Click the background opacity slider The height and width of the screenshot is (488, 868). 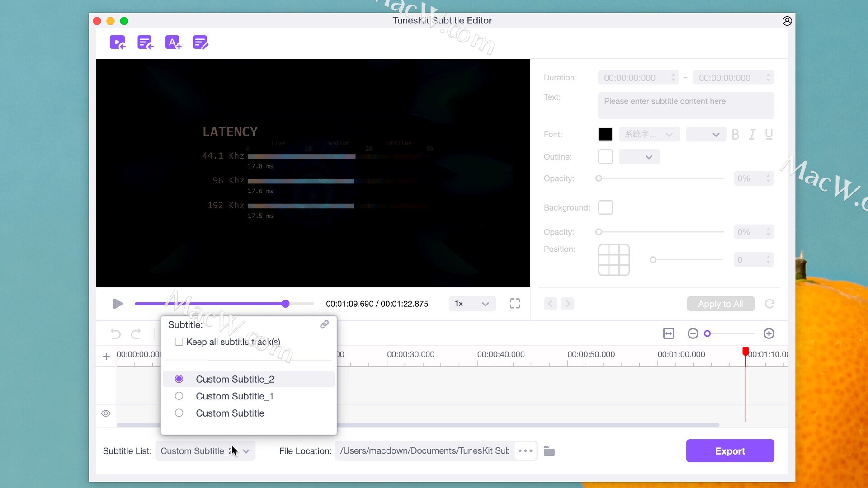(x=660, y=232)
